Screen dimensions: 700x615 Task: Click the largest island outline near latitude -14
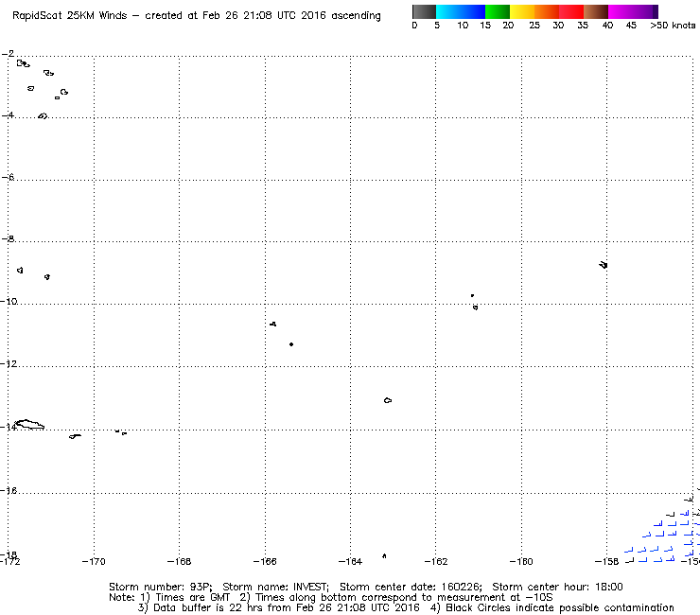[29, 424]
